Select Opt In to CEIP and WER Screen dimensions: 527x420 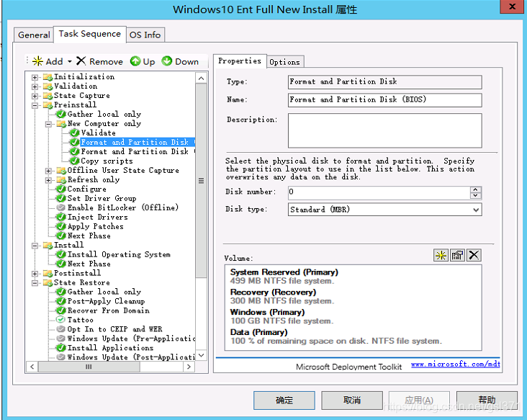click(x=114, y=329)
